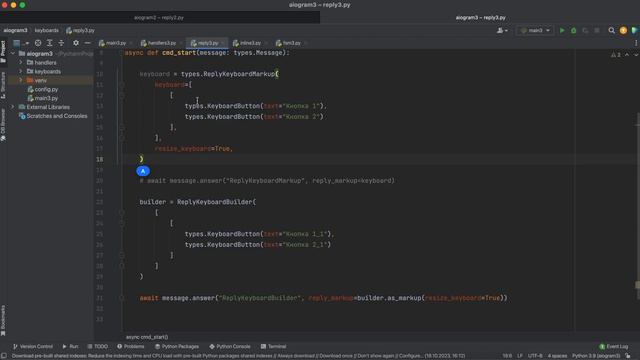Click run with coverage icon

point(585,30)
